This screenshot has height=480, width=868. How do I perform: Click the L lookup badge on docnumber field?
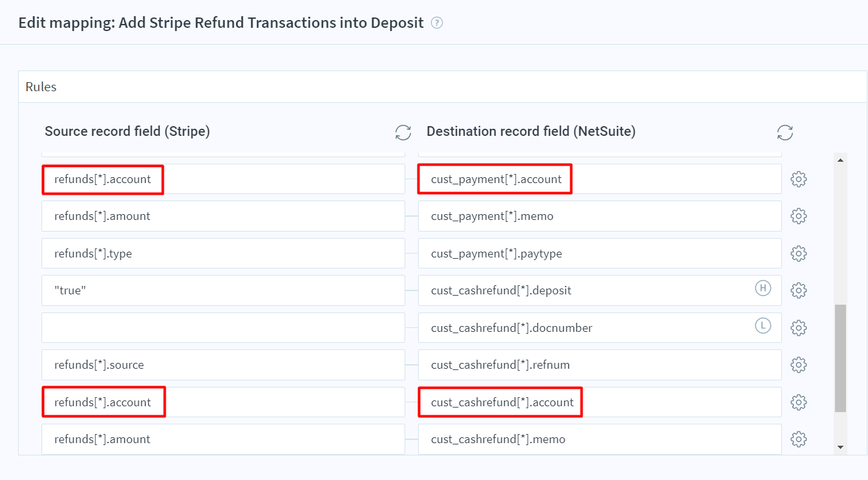pos(763,325)
